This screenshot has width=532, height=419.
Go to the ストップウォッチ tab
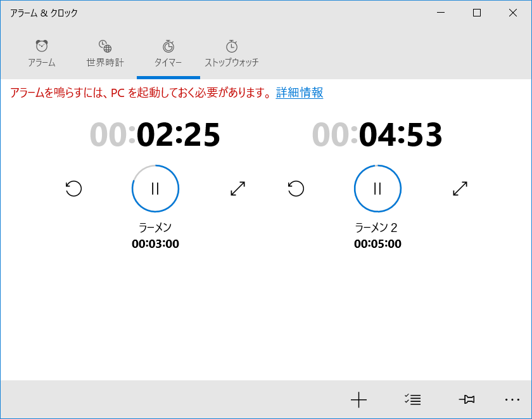(232, 54)
